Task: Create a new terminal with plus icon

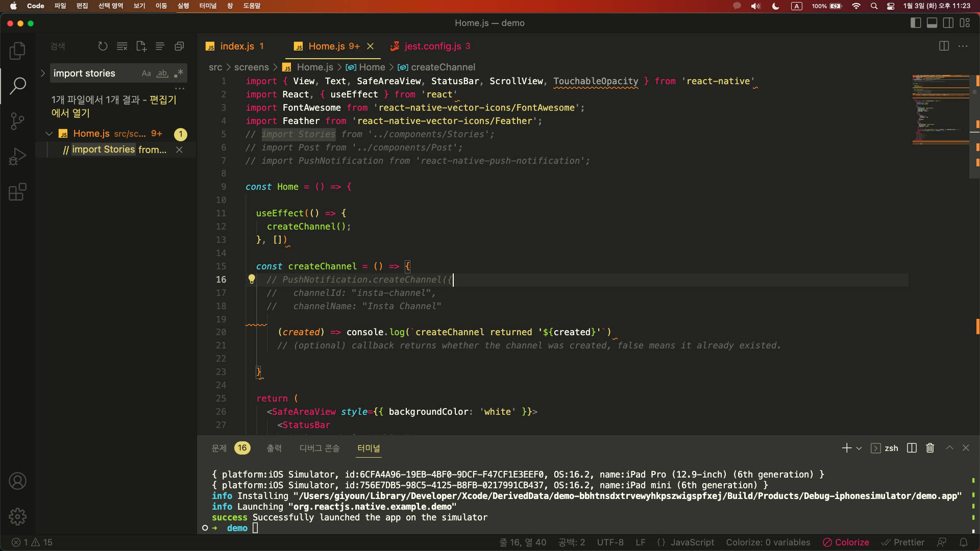Action: click(846, 448)
